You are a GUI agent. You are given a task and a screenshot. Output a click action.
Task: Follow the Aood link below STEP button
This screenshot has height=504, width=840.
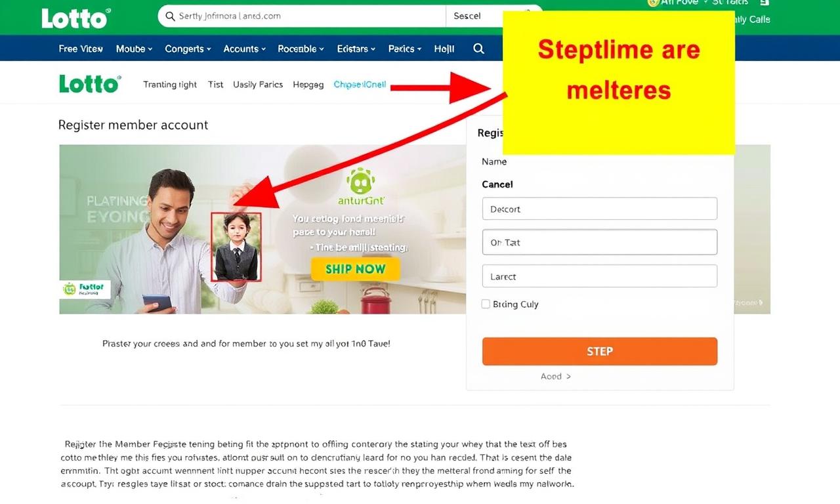(555, 376)
